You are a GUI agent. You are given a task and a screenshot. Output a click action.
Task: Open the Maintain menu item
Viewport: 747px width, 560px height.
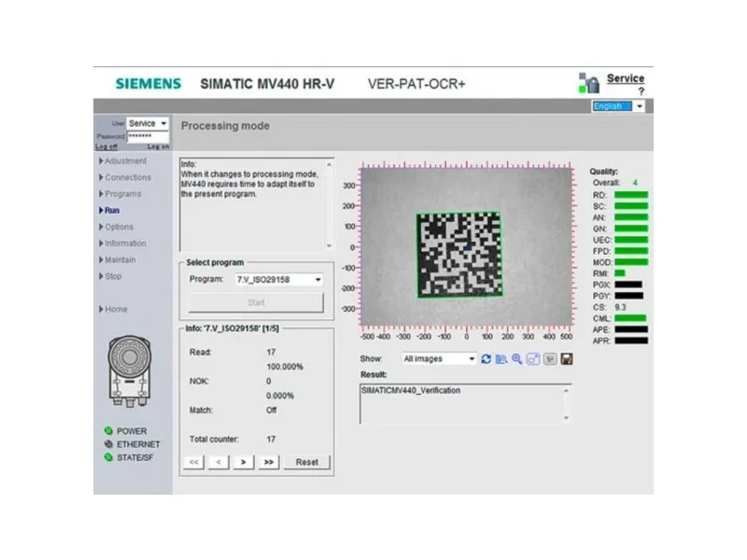click(x=118, y=259)
